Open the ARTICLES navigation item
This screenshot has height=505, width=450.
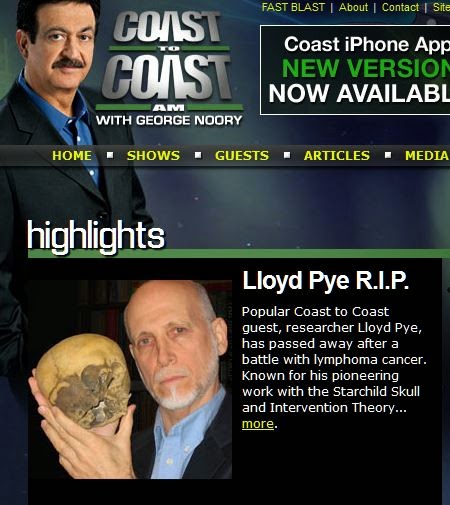tap(337, 156)
